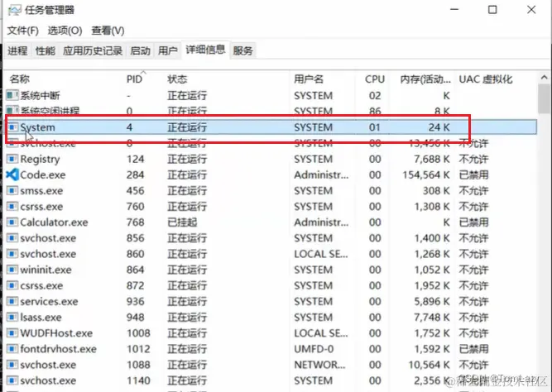Screen dimensions: 552x392
Task: Click the icon of svchost.exe PID 1088
Action: click(x=12, y=365)
